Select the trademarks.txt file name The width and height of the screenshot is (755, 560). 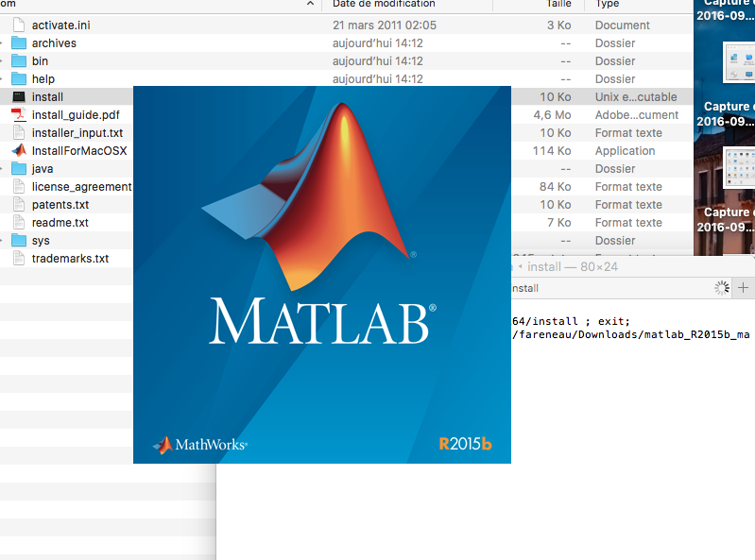(70, 259)
